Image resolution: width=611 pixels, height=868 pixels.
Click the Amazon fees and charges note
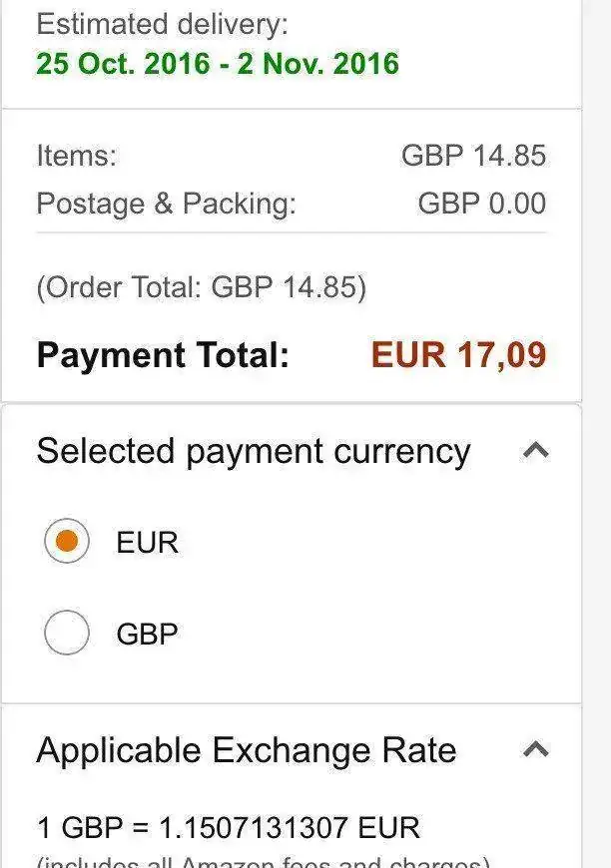(264, 861)
